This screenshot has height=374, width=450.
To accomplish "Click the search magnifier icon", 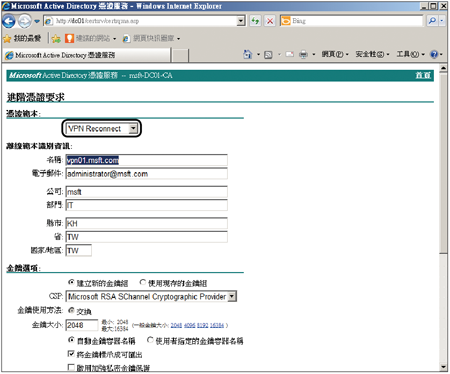I will click(x=432, y=21).
